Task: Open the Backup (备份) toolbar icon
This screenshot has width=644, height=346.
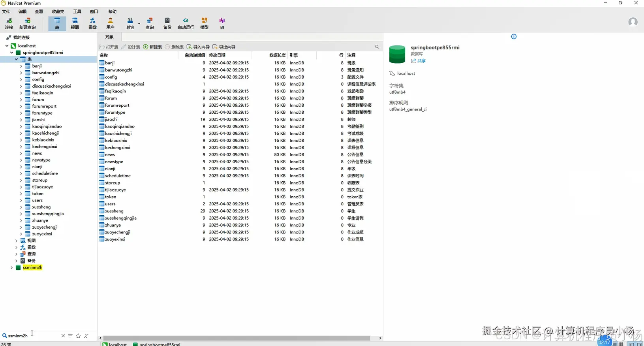Action: pyautogui.click(x=167, y=23)
